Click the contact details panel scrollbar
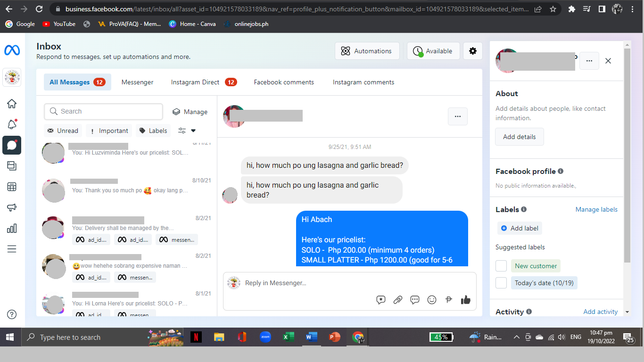The image size is (644, 362). [x=627, y=156]
